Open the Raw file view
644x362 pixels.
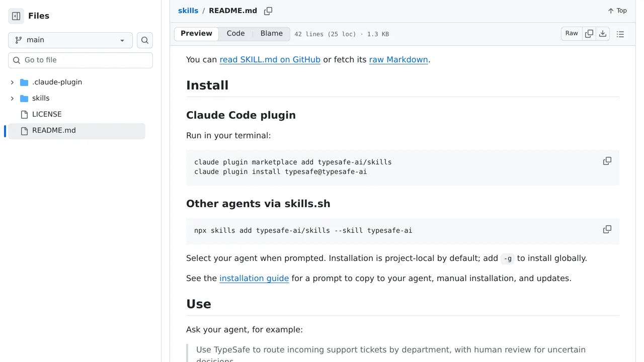tap(572, 34)
